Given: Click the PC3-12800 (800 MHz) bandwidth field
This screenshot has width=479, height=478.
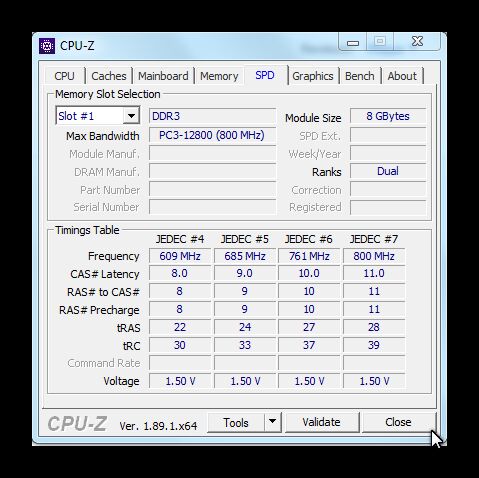Looking at the screenshot, I should 212,135.
